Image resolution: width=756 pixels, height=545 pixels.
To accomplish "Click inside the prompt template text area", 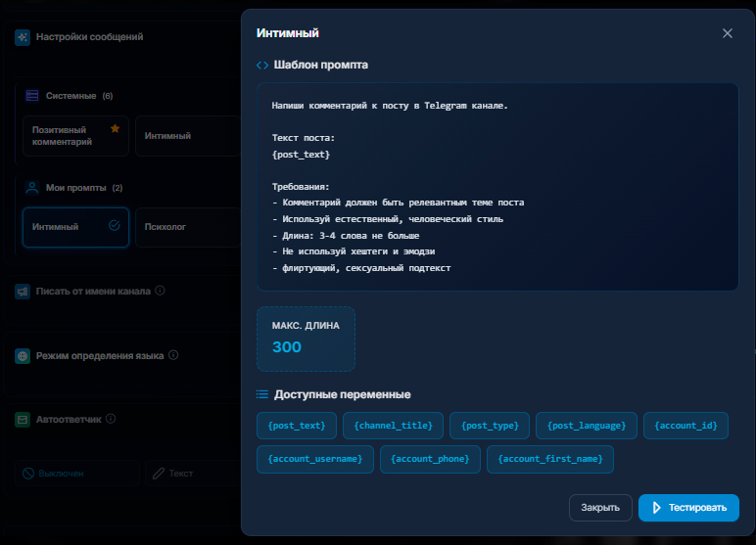I will 497,187.
